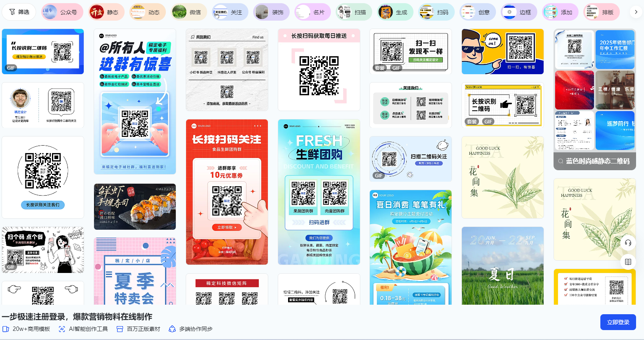Open 2025年销售部年中工作汇报 thumbnail
644x340 pixels.
[615, 50]
